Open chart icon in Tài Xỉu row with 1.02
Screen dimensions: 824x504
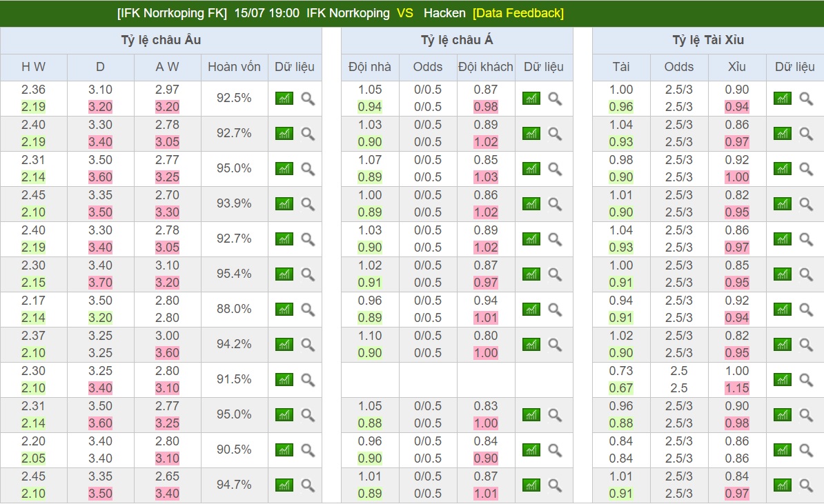pos(782,345)
